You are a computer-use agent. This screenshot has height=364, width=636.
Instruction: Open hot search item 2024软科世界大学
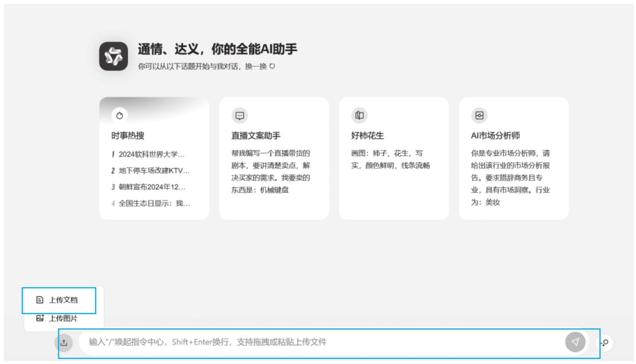(151, 154)
